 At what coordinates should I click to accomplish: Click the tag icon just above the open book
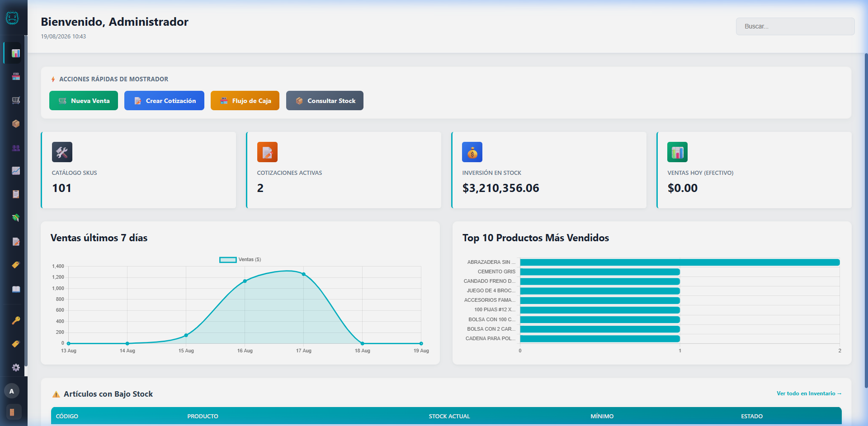pyautogui.click(x=16, y=265)
